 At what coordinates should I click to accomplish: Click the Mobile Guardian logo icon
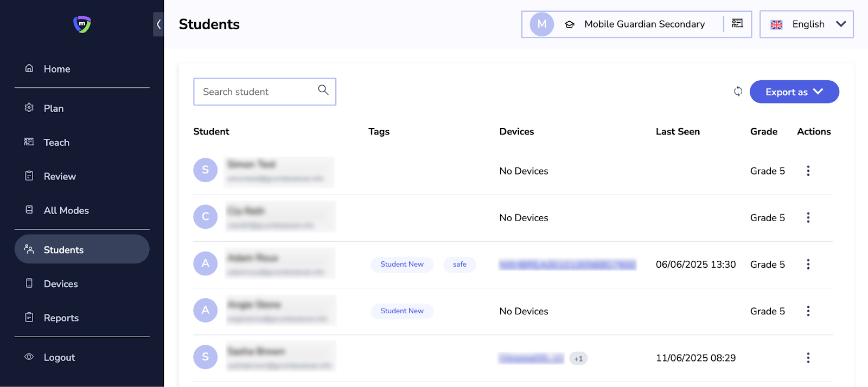click(82, 24)
